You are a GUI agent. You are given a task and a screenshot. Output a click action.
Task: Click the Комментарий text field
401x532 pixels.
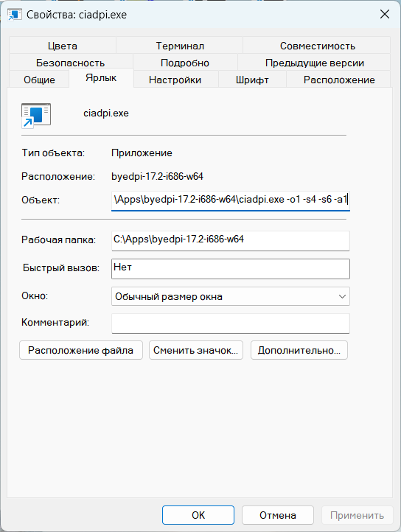(x=231, y=323)
